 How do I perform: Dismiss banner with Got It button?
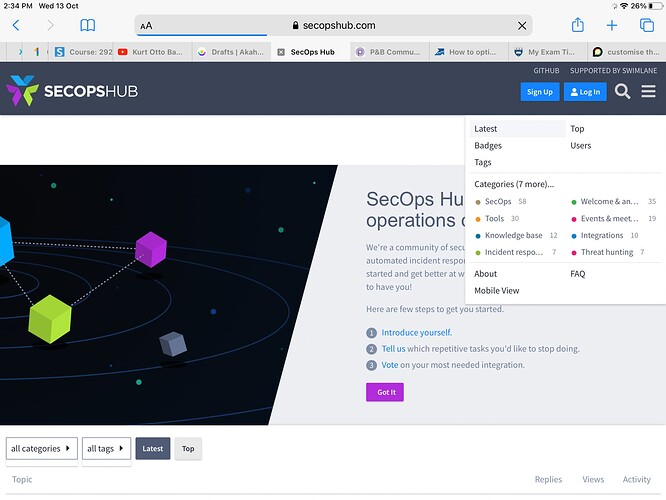pos(385,392)
